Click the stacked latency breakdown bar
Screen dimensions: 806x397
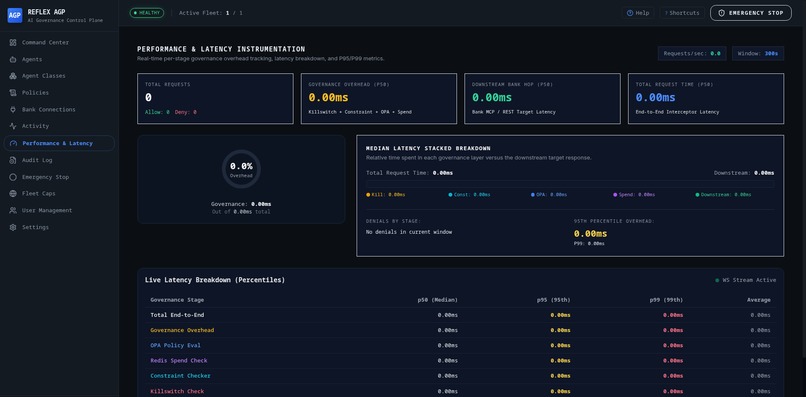click(x=570, y=184)
